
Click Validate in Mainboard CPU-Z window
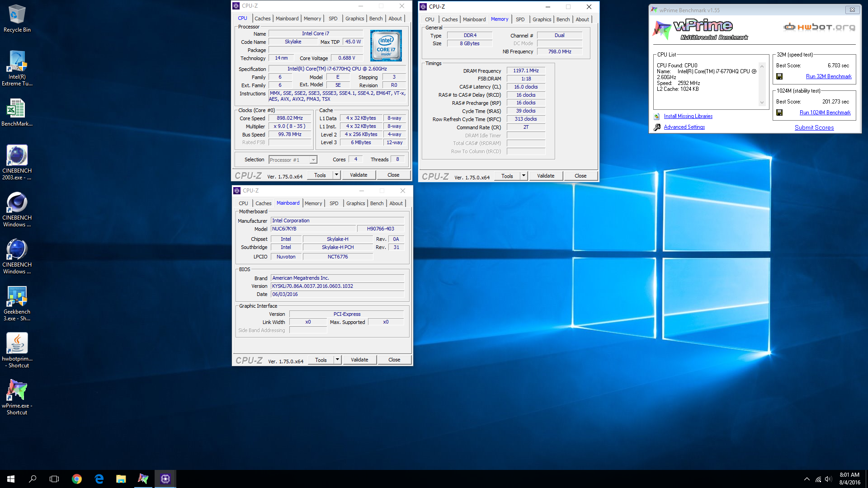359,360
